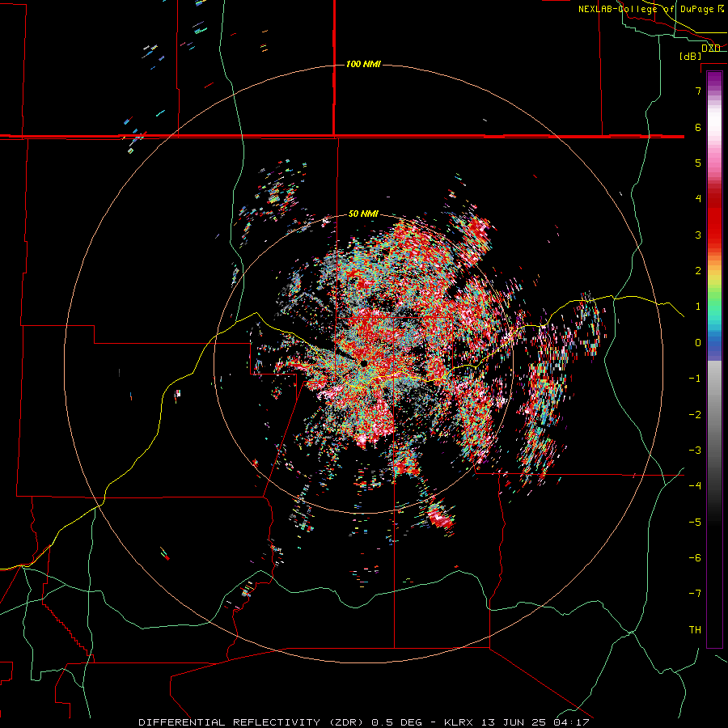Screen dimensions: 728x728
Task: Click the '-6' value on the color scale
Action: (x=695, y=558)
